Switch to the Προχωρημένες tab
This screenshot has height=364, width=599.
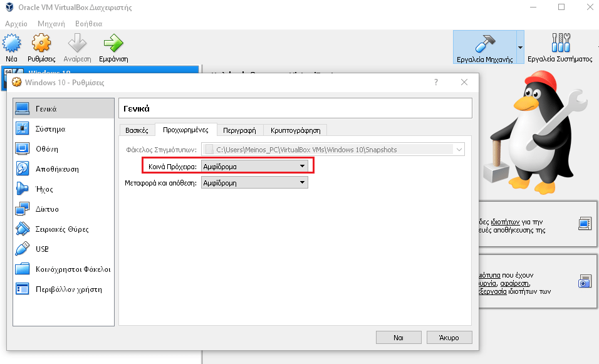click(185, 130)
